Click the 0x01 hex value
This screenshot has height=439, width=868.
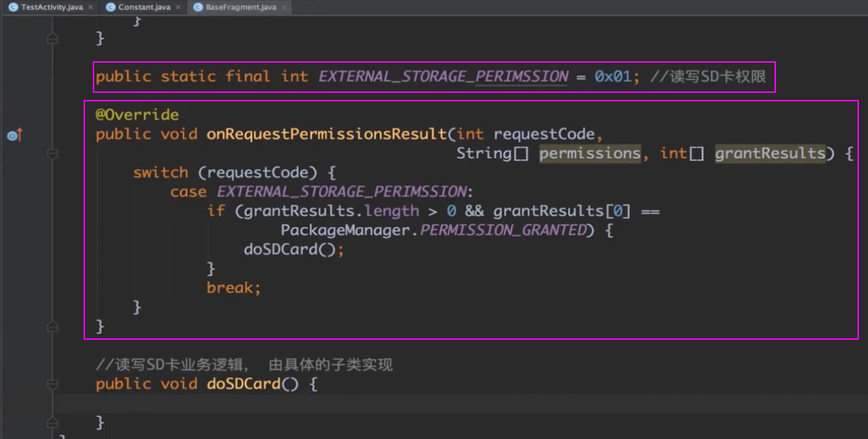[x=613, y=77]
